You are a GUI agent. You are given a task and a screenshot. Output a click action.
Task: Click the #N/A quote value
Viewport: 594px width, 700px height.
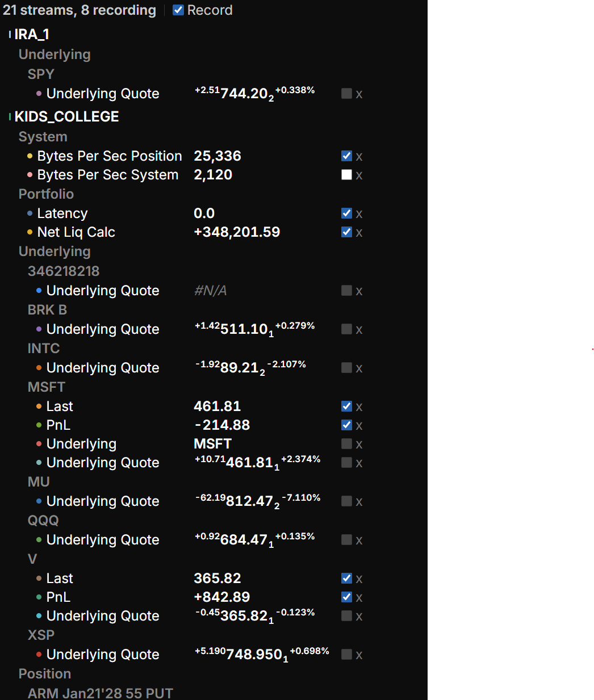coord(211,291)
